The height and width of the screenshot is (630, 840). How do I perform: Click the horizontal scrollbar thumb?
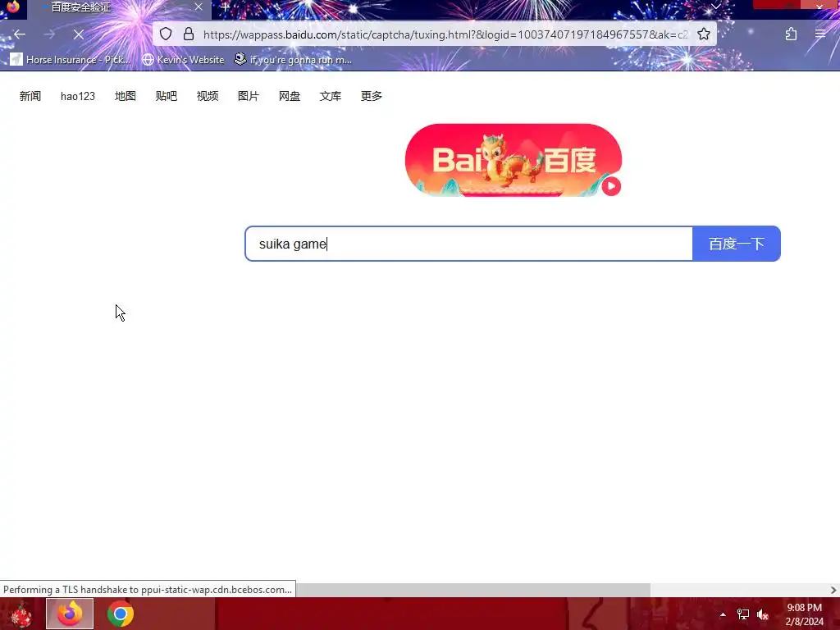[x=472, y=590]
